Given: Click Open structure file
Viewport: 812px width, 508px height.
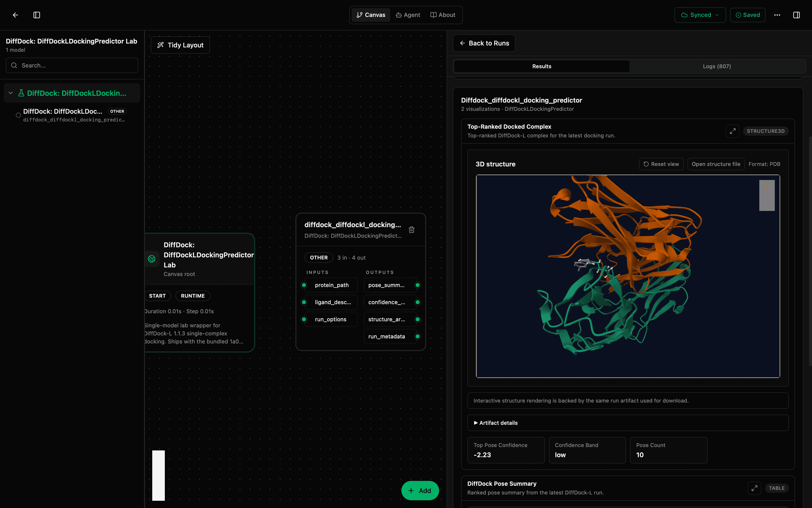Looking at the screenshot, I should click(716, 164).
